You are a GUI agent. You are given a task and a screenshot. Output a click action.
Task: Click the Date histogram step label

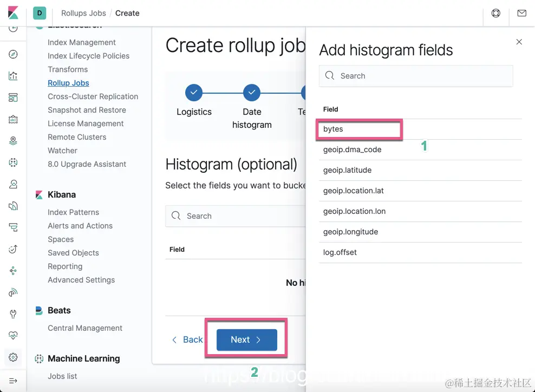[252, 119]
